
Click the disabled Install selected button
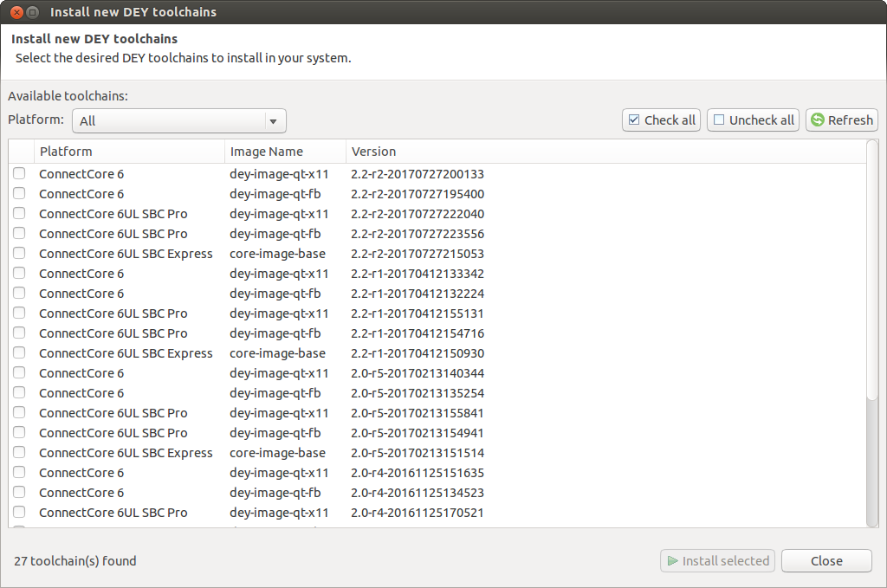point(715,561)
